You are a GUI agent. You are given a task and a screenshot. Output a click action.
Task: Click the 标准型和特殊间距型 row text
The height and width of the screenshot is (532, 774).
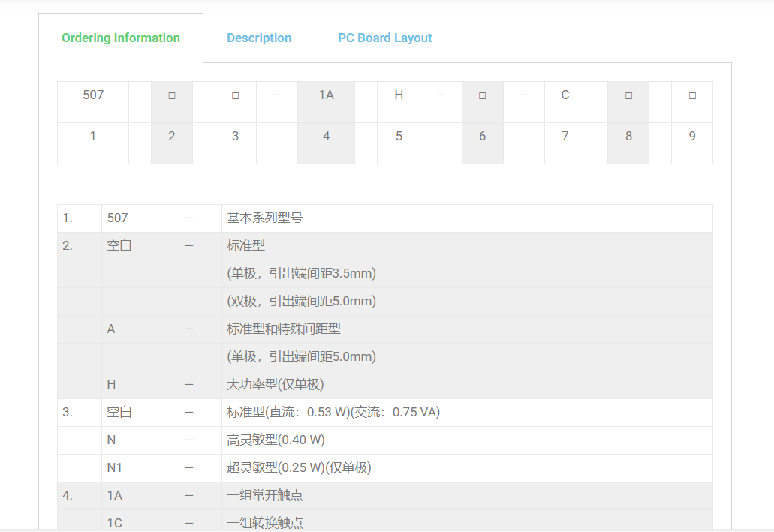[x=284, y=329]
